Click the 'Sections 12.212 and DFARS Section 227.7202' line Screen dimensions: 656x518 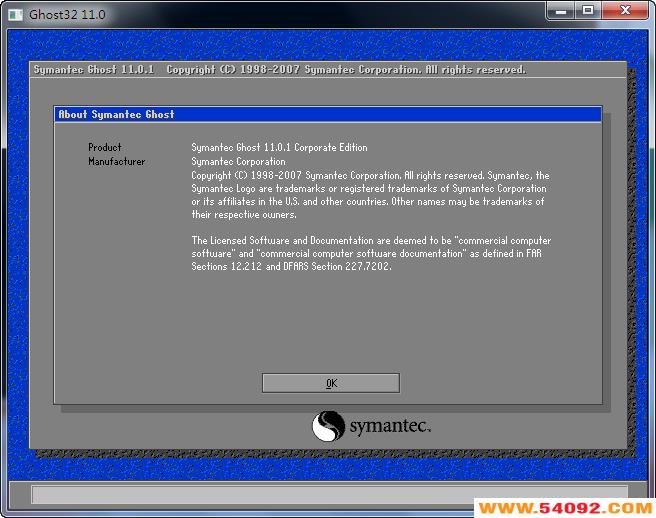pos(291,267)
